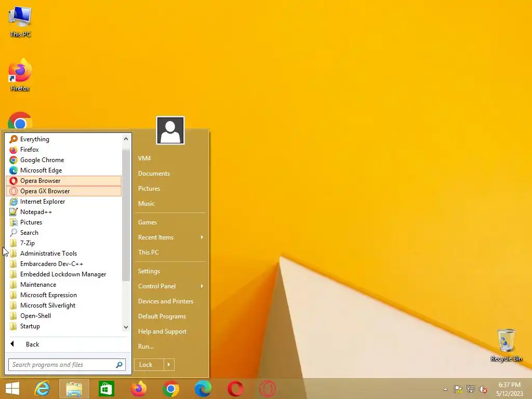
Task: Open Music from the Start menu
Action: 170,204
